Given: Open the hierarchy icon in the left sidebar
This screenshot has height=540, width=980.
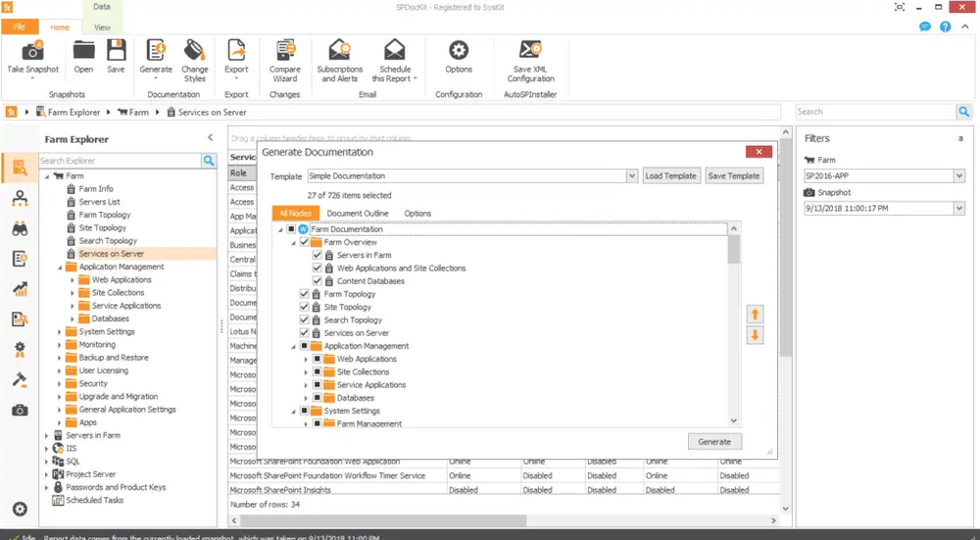Looking at the screenshot, I should [x=20, y=198].
